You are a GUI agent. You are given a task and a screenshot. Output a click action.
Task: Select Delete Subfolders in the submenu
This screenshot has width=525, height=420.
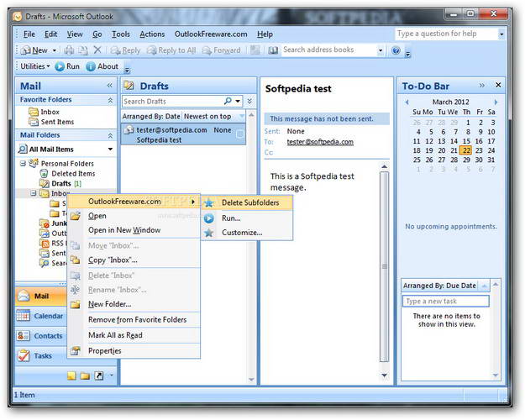pyautogui.click(x=247, y=202)
